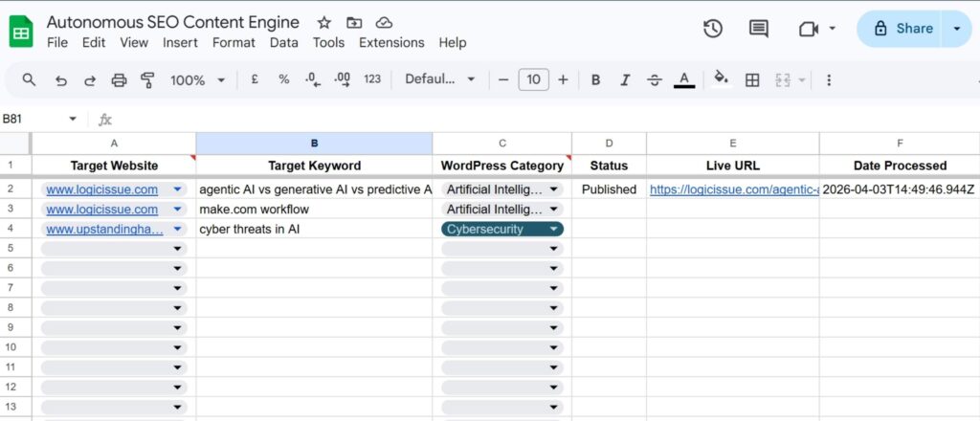Open row 5 Target Website dropdown
The height and width of the screenshot is (421, 980).
point(177,249)
